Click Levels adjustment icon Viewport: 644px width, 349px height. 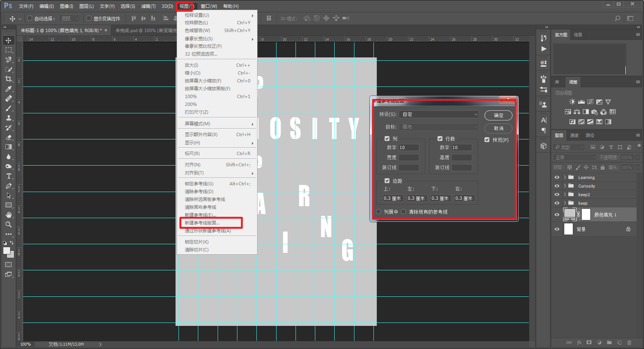581,102
